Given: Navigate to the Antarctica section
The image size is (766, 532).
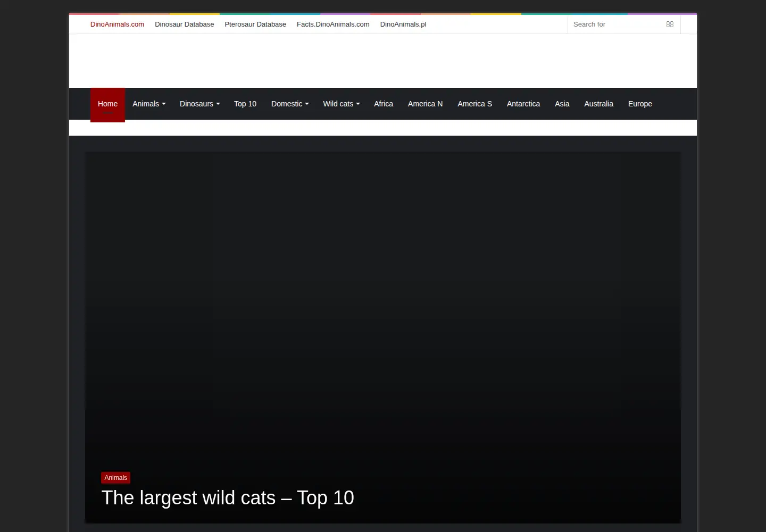Looking at the screenshot, I should pyautogui.click(x=523, y=104).
